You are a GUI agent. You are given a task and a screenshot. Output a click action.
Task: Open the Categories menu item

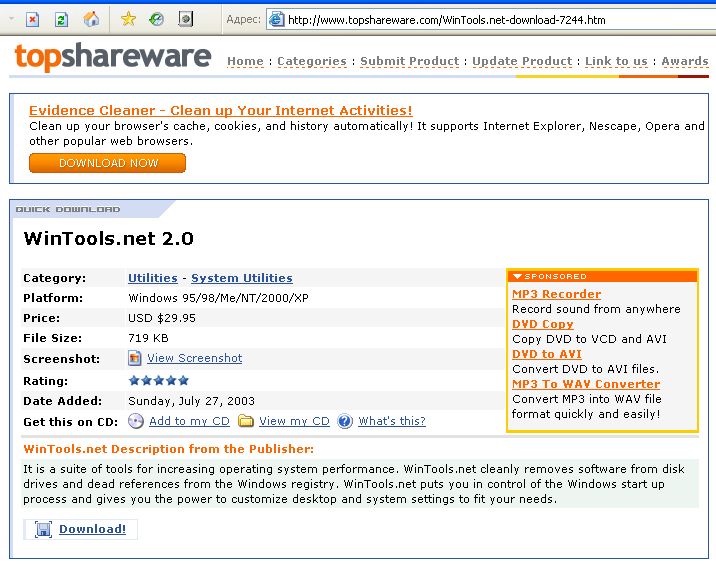pos(311,61)
